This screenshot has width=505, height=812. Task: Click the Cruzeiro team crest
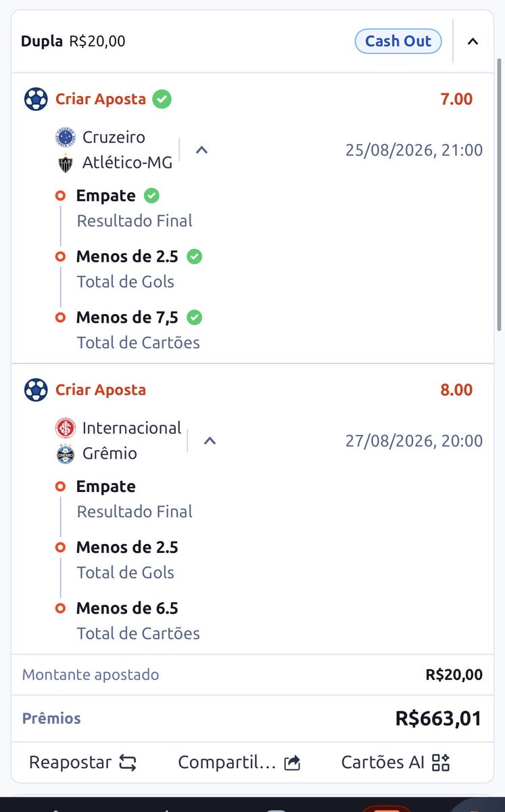(66, 137)
